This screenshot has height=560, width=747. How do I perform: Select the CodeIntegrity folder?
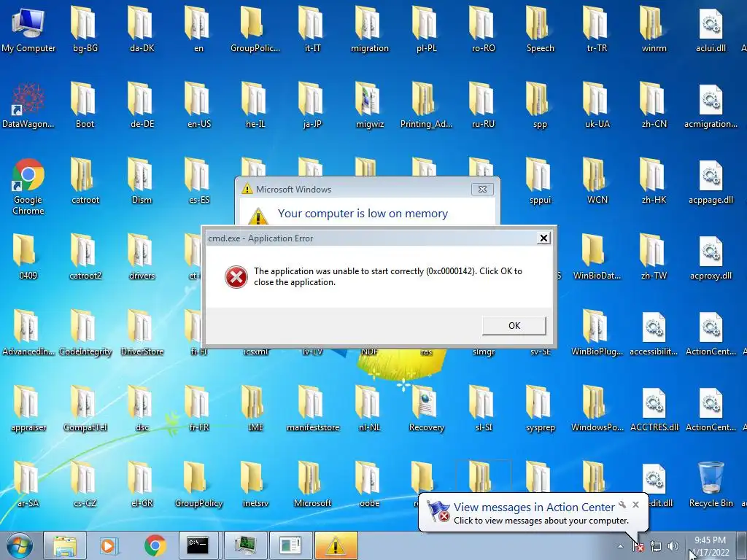(x=85, y=332)
